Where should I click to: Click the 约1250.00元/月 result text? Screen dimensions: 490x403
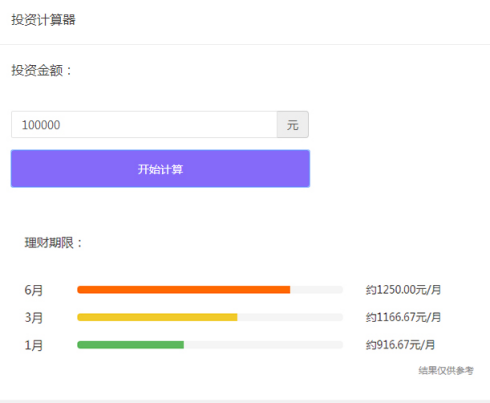point(403,290)
